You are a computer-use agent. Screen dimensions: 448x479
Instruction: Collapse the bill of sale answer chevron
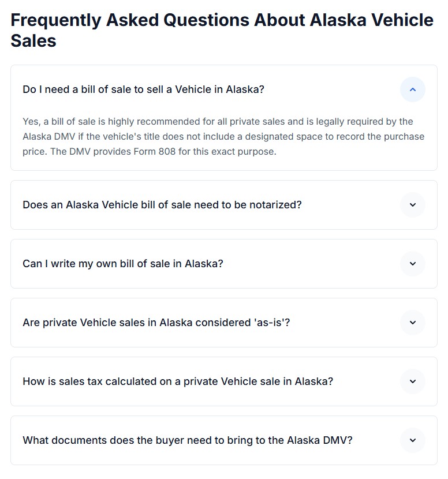[412, 89]
